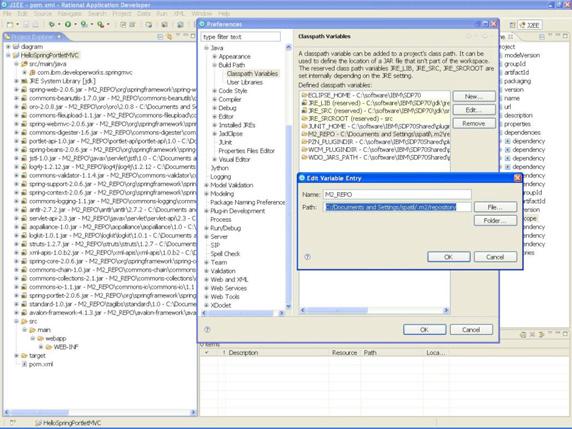Viewport: 572px width, 429px height.
Task: Click the Save toolbar icon
Action: point(26,24)
